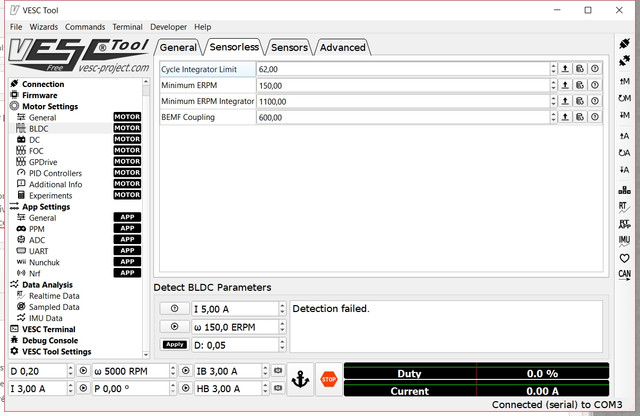Adjust D: 0,05 duty spinner

(x=282, y=345)
